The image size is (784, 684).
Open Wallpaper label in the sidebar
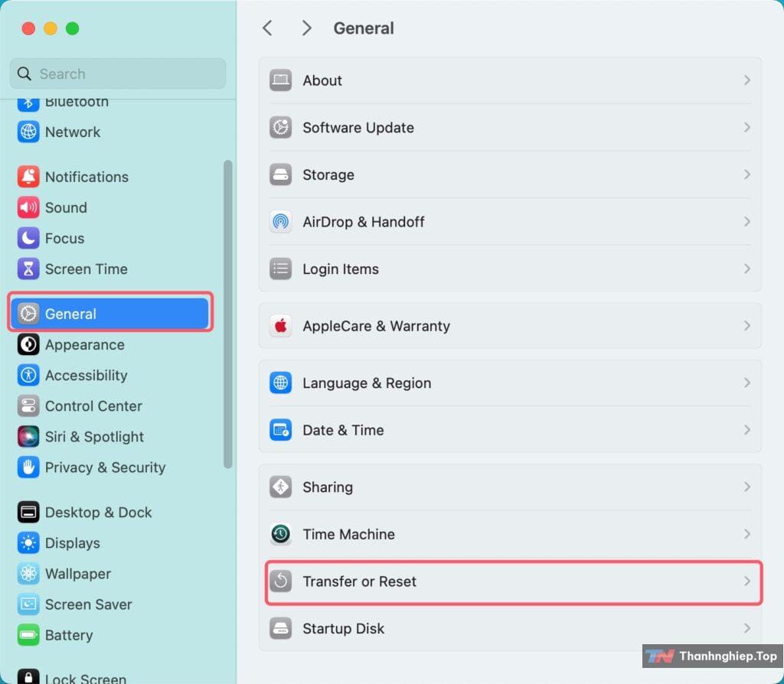click(x=78, y=574)
